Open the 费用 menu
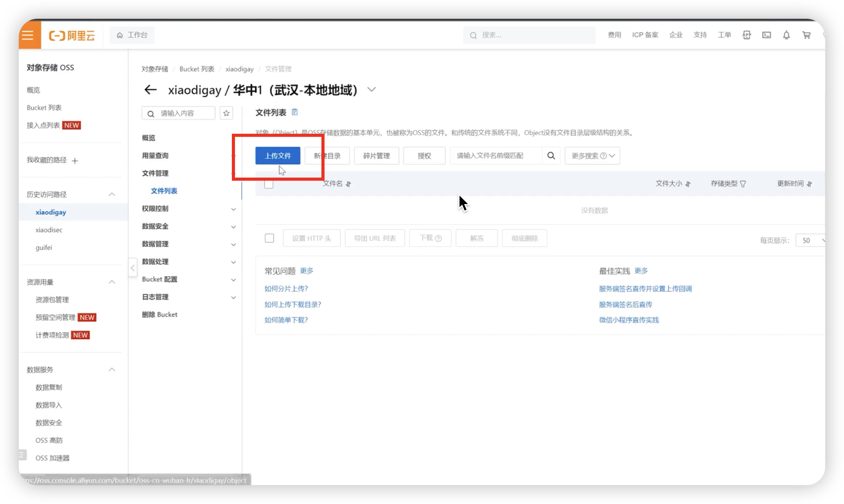 [x=614, y=35]
